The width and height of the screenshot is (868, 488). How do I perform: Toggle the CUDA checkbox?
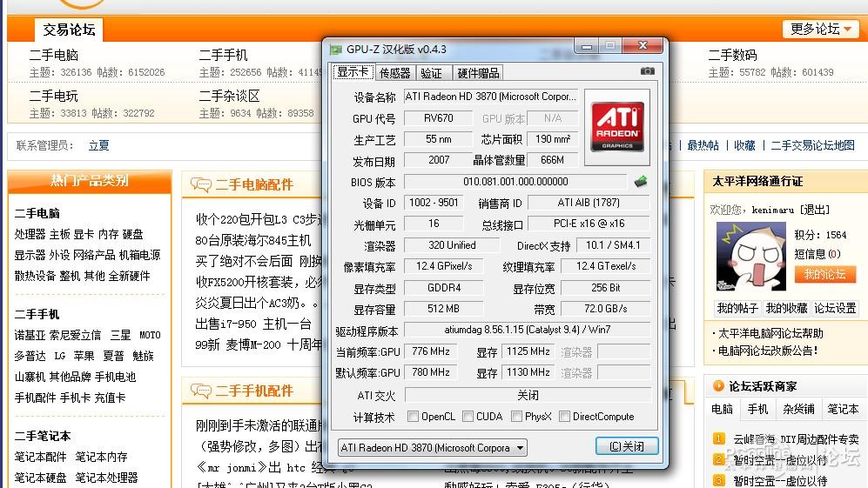coord(468,416)
